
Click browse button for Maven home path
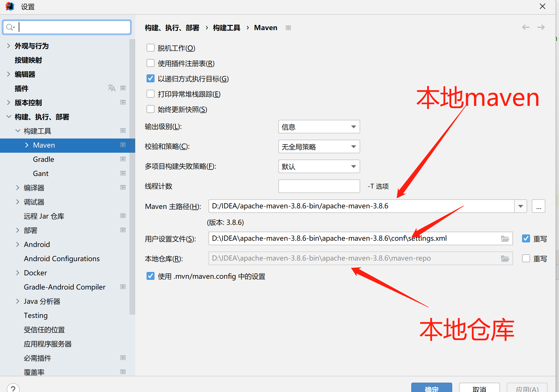[539, 206]
